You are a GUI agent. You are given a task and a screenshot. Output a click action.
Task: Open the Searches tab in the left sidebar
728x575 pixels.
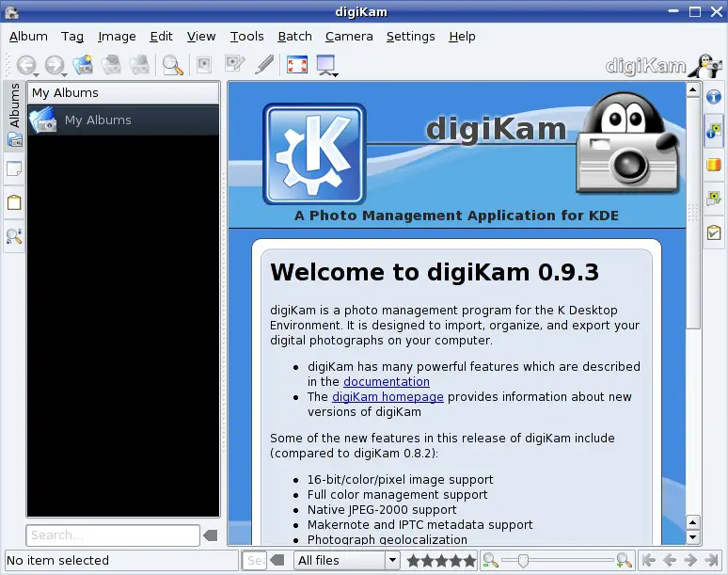point(14,236)
